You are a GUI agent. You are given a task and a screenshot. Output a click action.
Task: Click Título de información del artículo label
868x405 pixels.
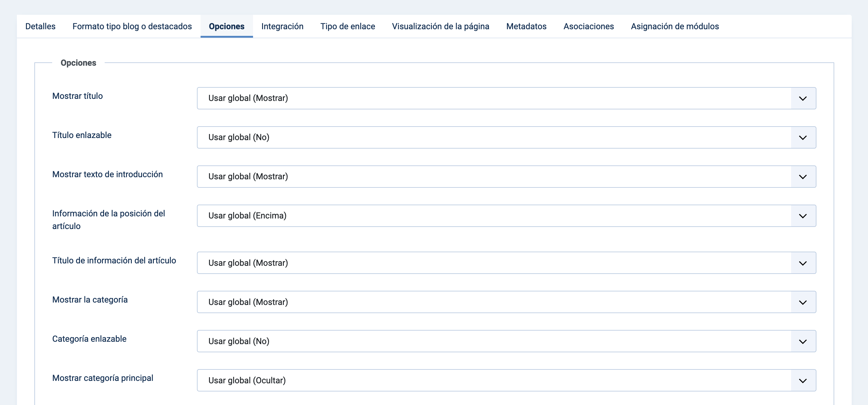(x=114, y=261)
